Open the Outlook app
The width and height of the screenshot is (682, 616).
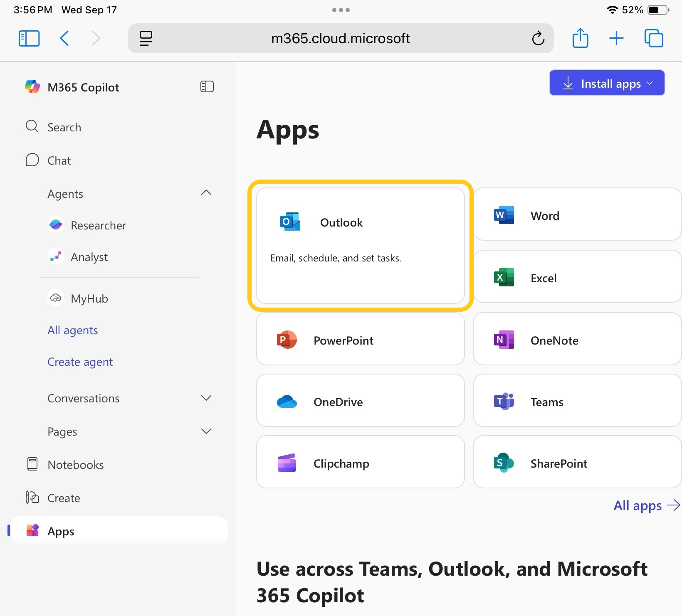[360, 245]
